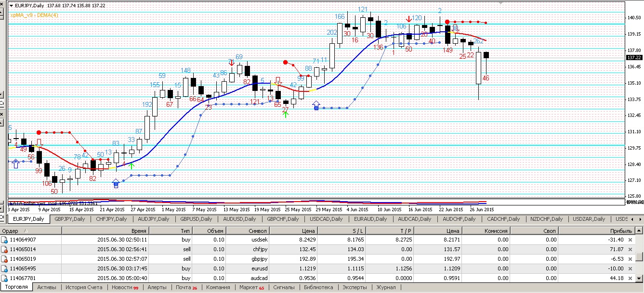Close order 114065019 gbpjpy with the X
The image size is (644, 293).
630,259
